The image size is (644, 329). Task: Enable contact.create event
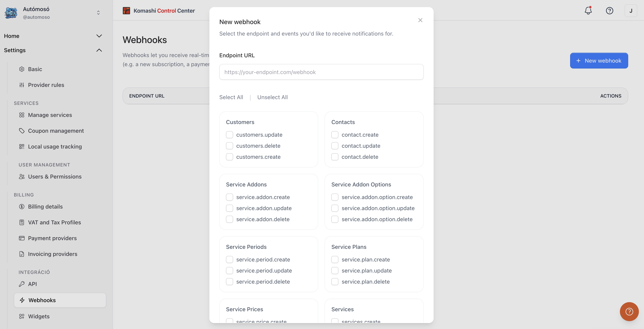click(x=335, y=135)
